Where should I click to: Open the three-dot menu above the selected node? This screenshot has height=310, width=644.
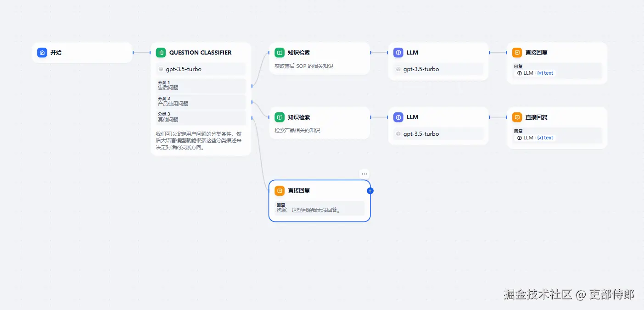point(364,174)
